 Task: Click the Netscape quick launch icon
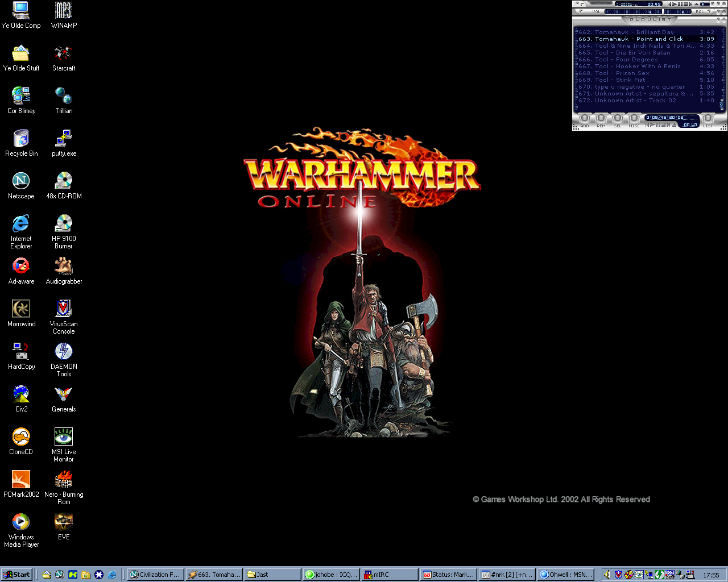point(59,575)
